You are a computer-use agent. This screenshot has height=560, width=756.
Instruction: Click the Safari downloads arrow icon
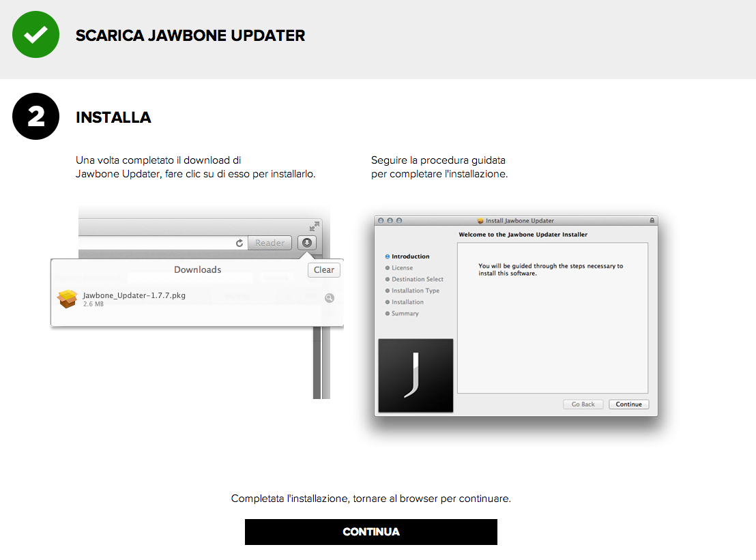tap(306, 243)
